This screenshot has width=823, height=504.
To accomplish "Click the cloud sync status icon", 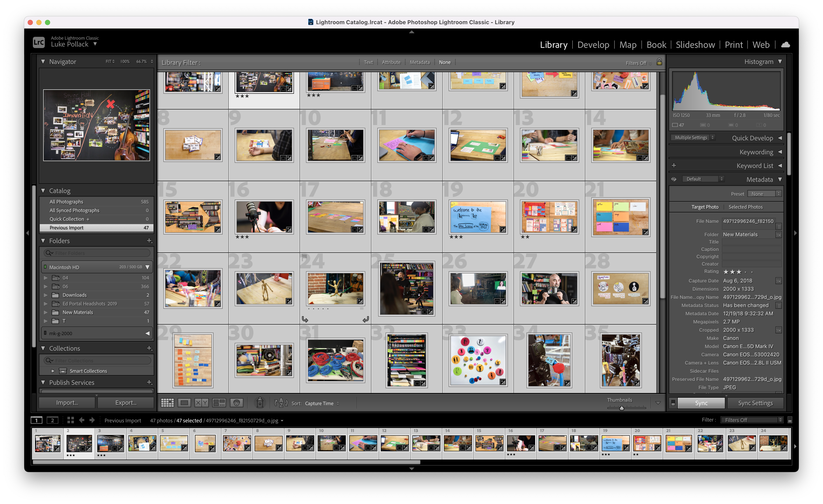I will 785,45.
